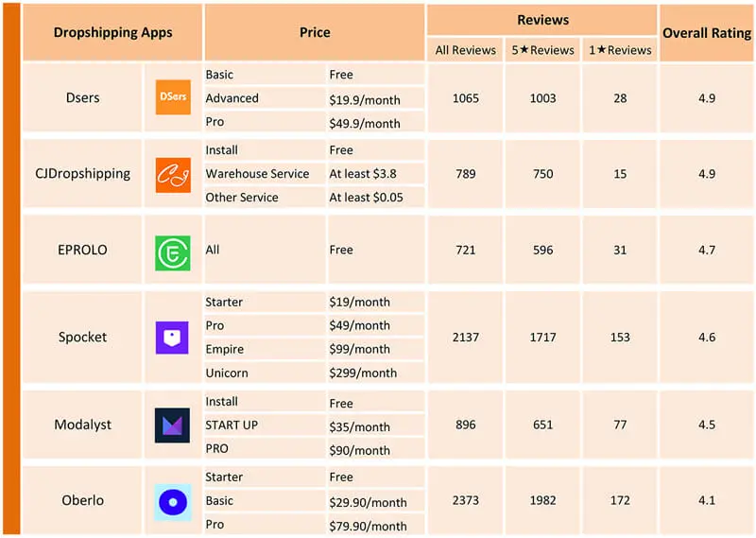This screenshot has width=756, height=538.
Task: Click EPROLO one-star count 31
Action: pos(620,250)
